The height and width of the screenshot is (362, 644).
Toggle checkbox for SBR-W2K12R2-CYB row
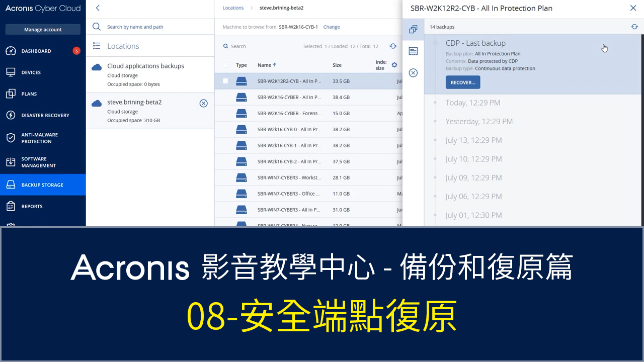225,81
